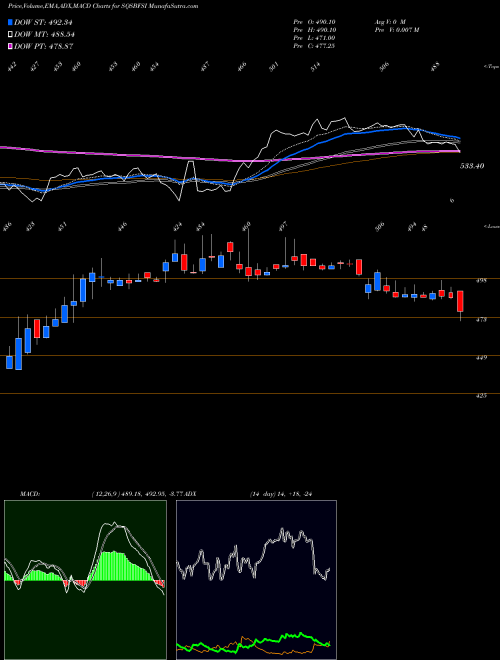The height and width of the screenshot is (660, 500).
Task: Click the 473 price level label
Action: point(482,319)
